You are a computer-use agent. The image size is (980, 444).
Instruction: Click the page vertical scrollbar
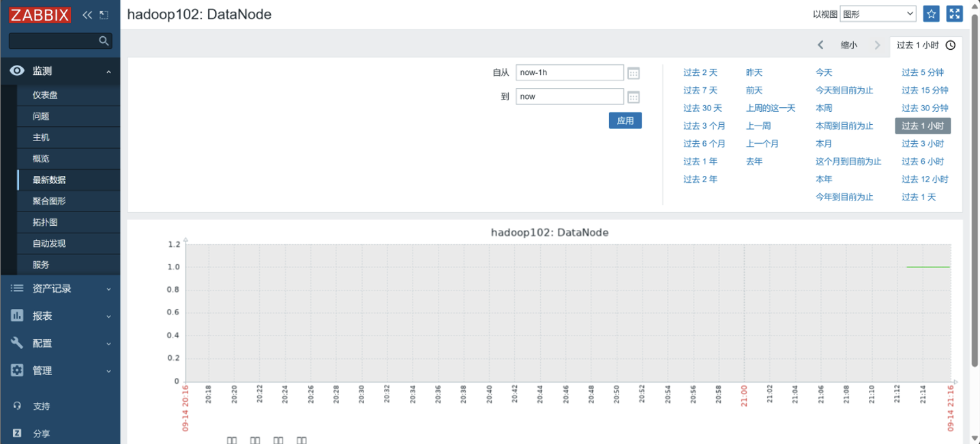pos(975,191)
